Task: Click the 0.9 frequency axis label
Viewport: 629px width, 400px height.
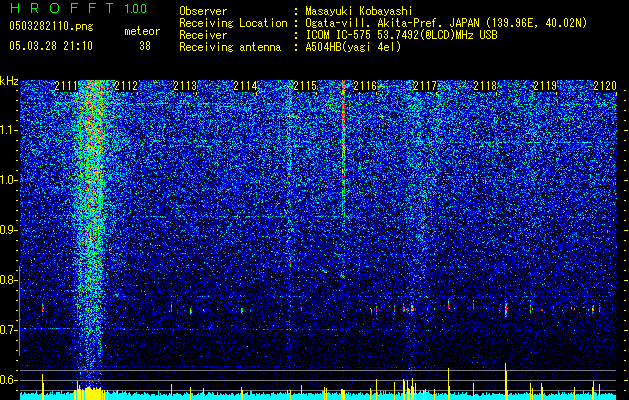Action: pos(9,230)
